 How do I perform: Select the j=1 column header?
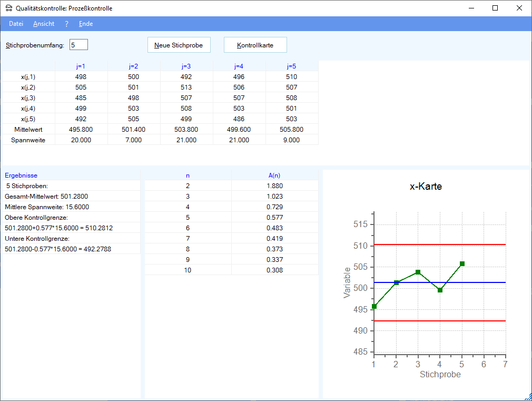(81, 66)
